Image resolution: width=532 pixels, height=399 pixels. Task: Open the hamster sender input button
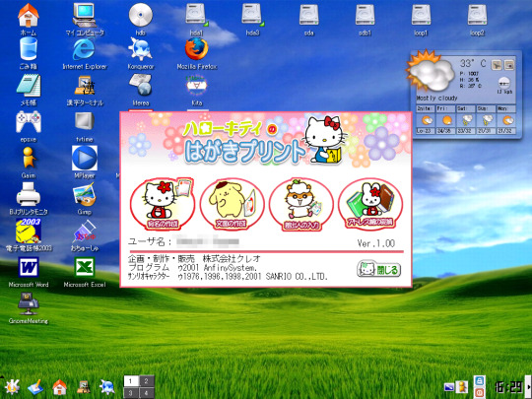point(301,204)
